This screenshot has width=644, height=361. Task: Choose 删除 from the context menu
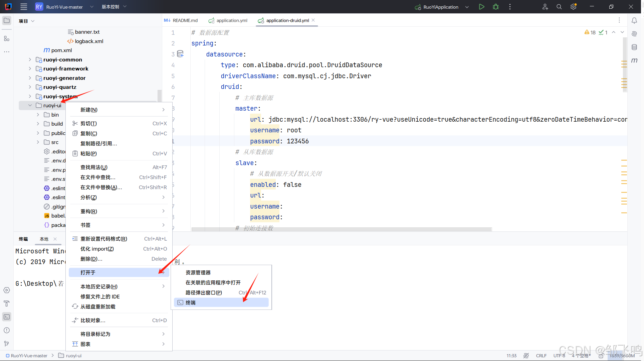[119, 259]
